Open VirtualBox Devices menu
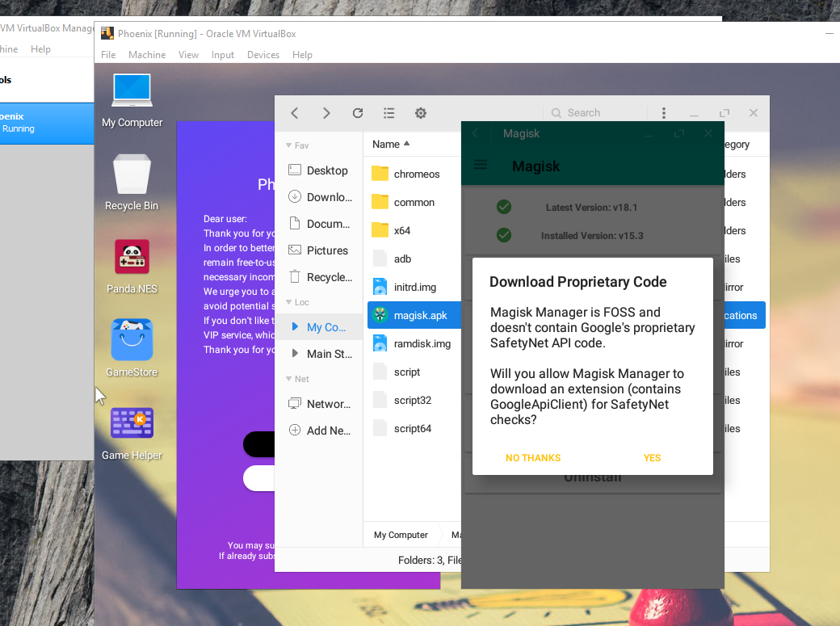840x626 pixels. click(263, 55)
